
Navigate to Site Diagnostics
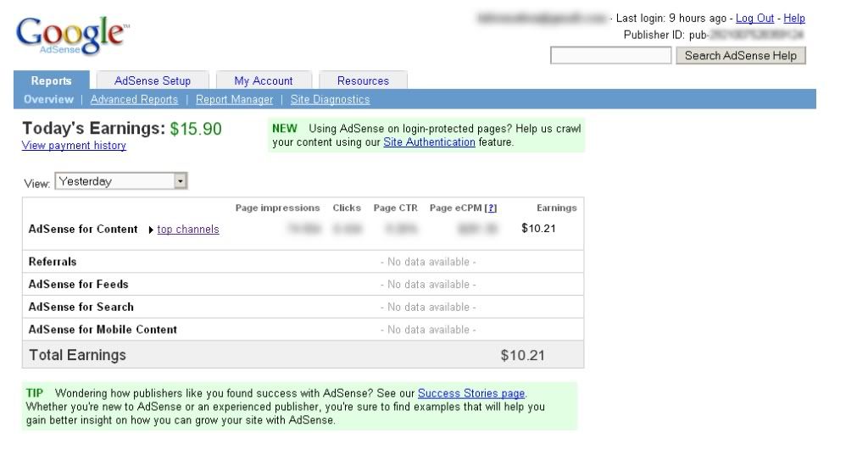coord(330,100)
